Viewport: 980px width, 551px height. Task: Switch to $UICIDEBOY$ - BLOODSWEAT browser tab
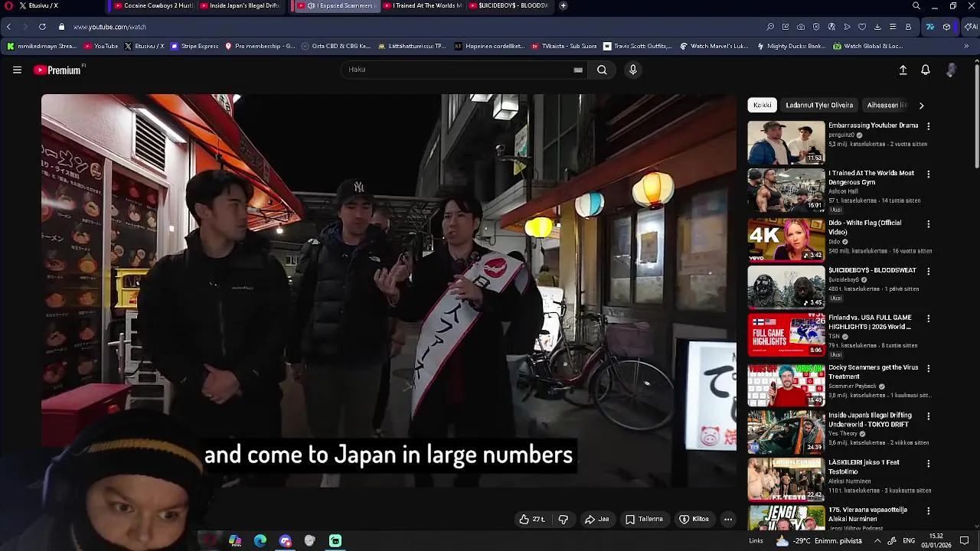point(508,5)
